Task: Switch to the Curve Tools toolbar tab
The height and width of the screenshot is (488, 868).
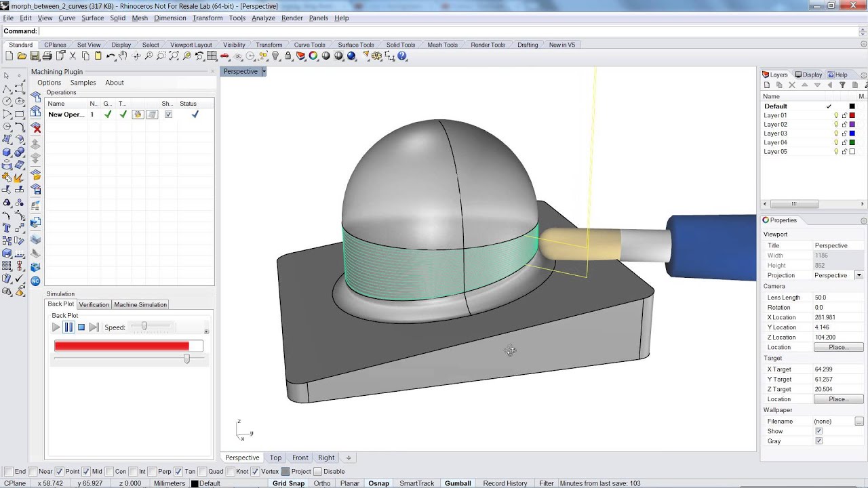Action: (x=309, y=45)
